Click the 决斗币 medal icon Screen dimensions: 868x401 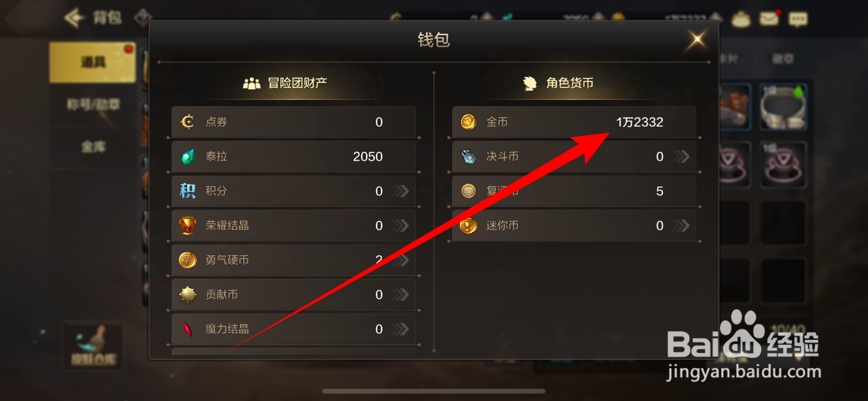(468, 156)
